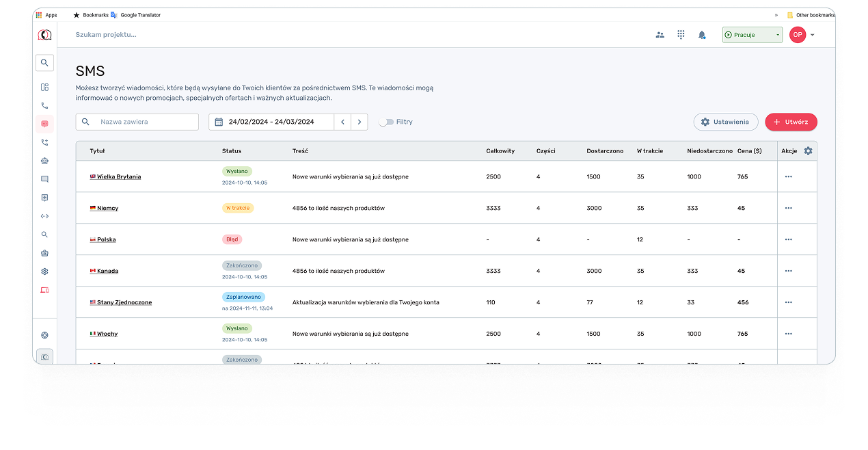Screen dimensions: 868x450
Task: Click the red Utwórz button
Action: [790, 122]
